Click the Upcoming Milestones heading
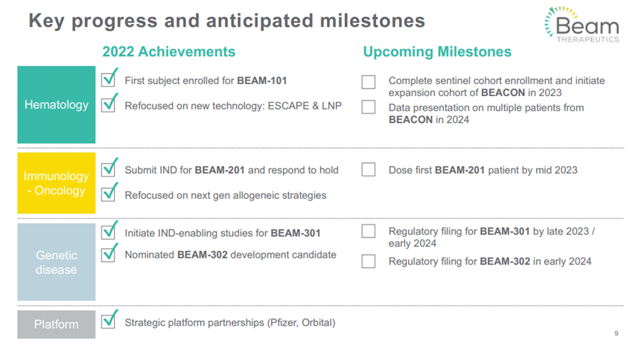This screenshot has height=347, width=644. point(437,52)
